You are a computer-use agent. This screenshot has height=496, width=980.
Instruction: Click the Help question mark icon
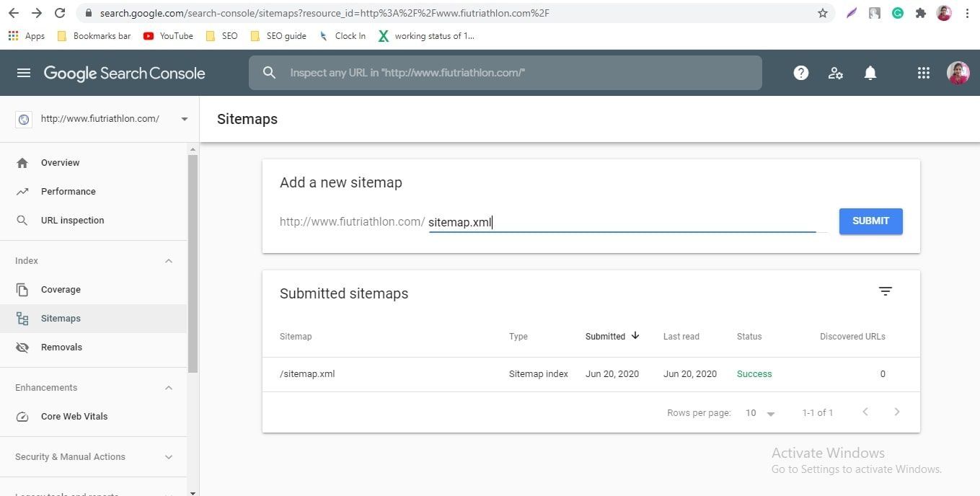coord(800,73)
